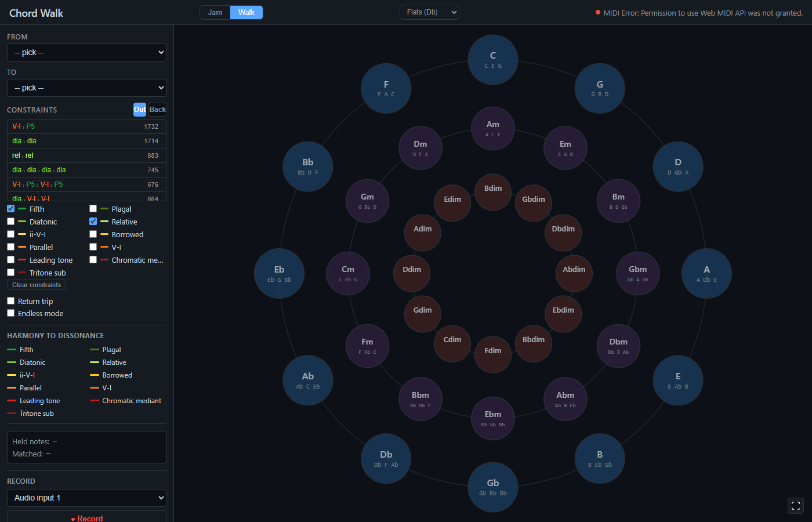Enable the Tritone sub constraint checkbox
812x522 pixels.
(x=10, y=273)
